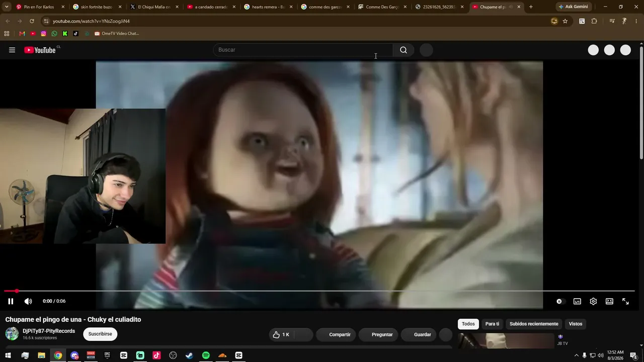Open Epic Games Launcher from taskbar

tap(107, 355)
